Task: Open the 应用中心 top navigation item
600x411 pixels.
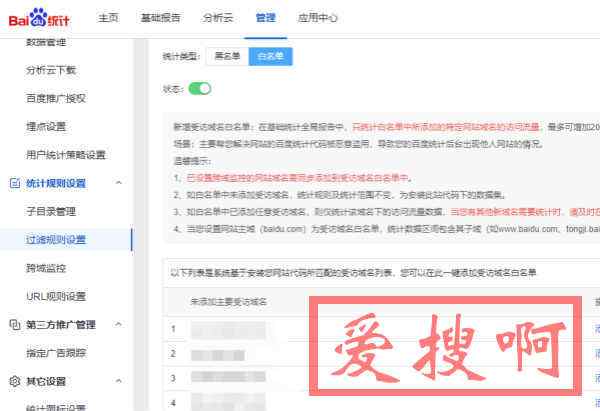Action: 317,18
